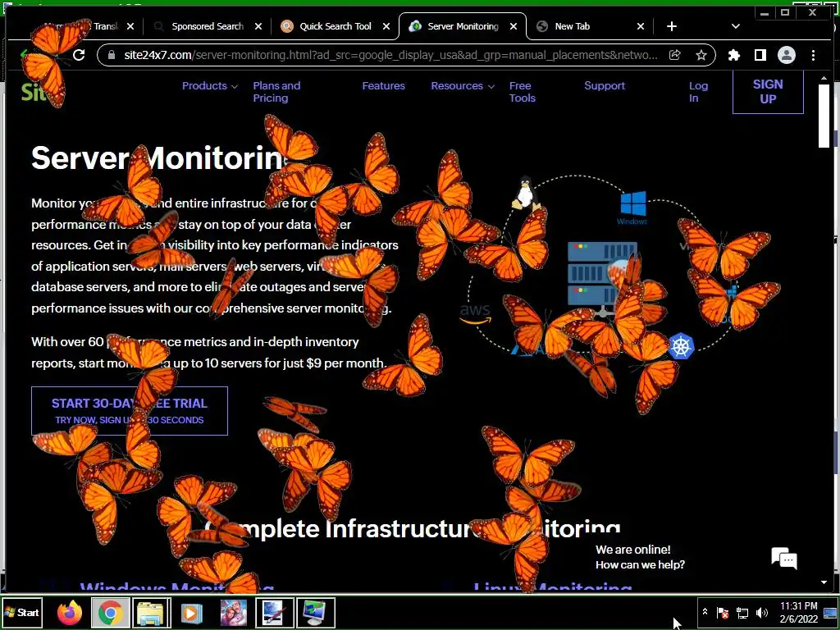Toggle the Chrome side panel icon

760,55
